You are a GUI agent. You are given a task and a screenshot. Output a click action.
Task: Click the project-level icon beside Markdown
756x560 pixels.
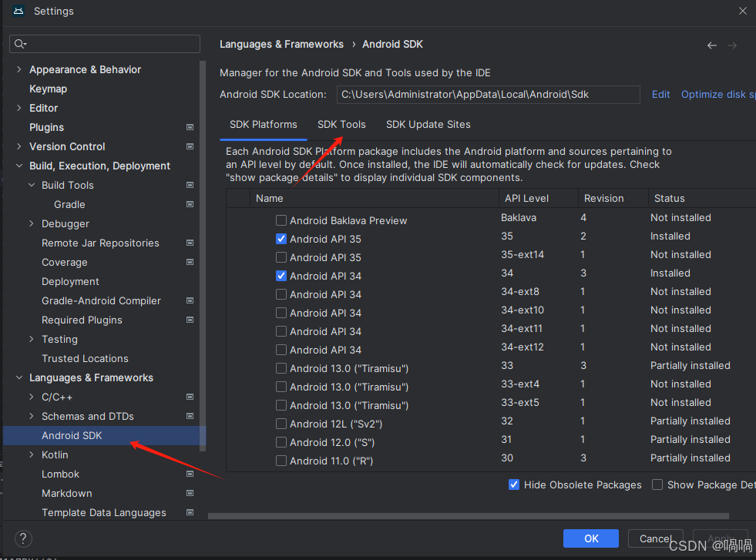click(190, 494)
